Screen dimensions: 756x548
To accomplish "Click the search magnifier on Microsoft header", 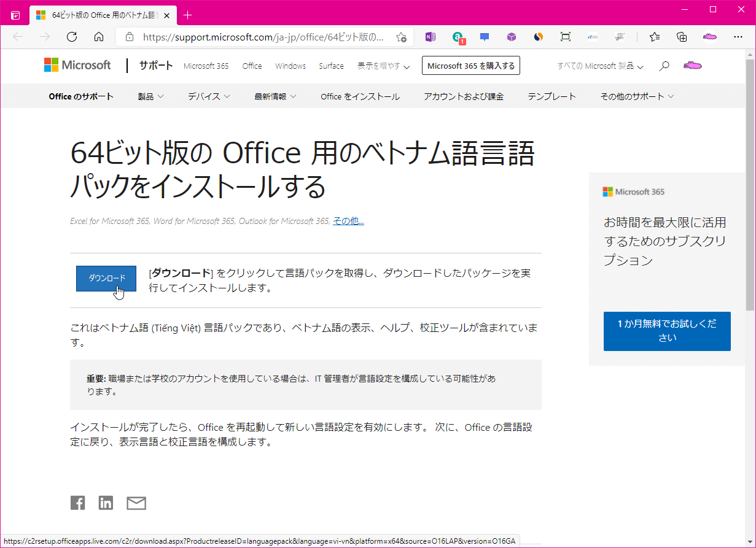I will click(x=664, y=66).
